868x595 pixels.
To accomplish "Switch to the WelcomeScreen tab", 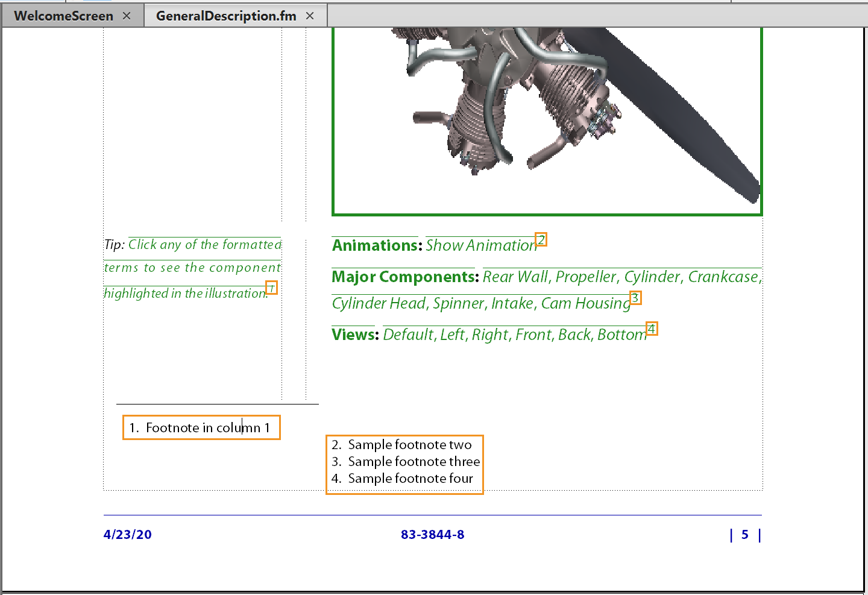I will 63,16.
